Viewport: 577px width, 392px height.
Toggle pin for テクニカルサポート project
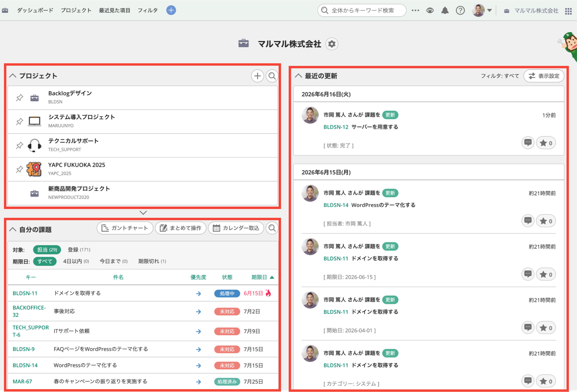20,145
